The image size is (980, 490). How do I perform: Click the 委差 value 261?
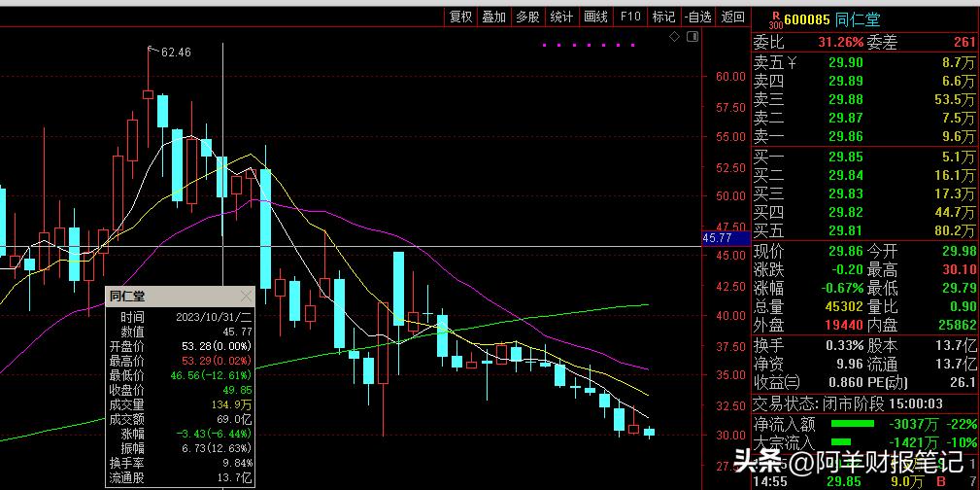pos(964,43)
